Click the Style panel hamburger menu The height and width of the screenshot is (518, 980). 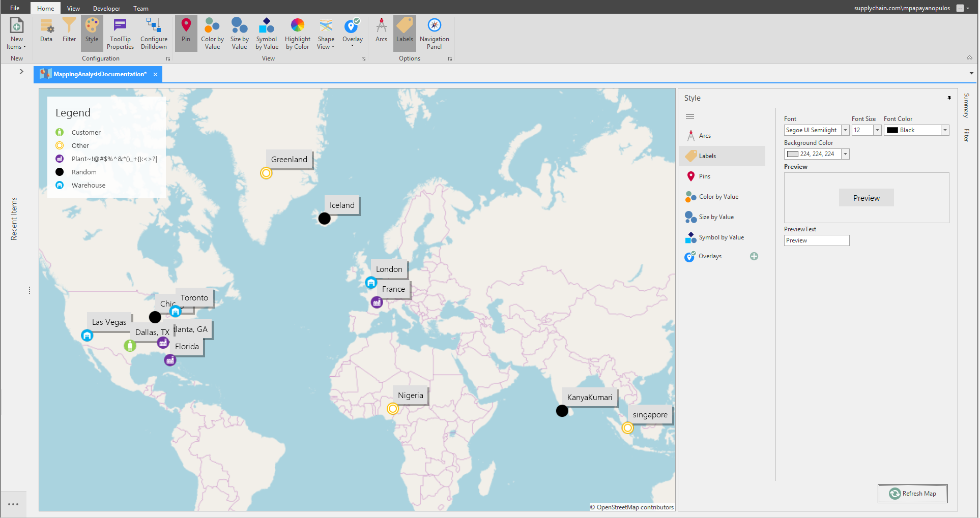click(x=690, y=117)
